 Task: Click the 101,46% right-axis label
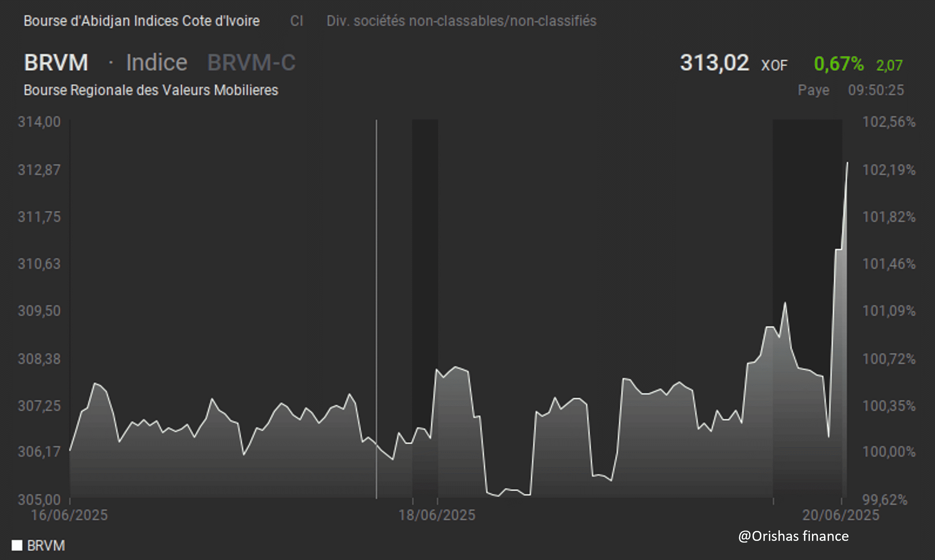(x=889, y=264)
